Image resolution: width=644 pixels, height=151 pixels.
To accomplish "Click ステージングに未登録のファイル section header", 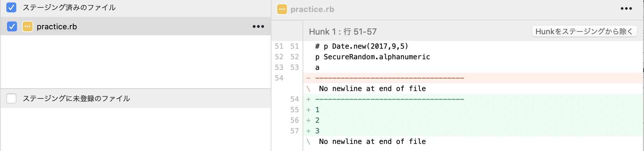I will (76, 98).
